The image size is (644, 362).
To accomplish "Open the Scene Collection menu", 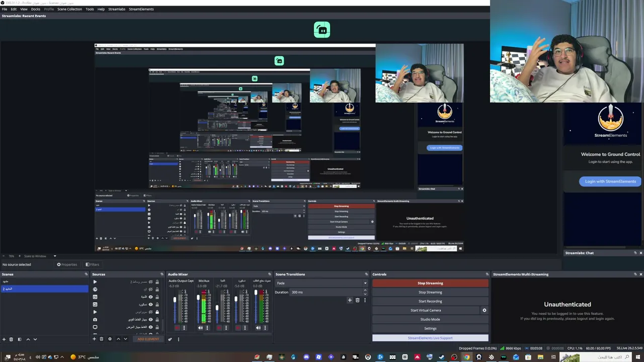I will tap(69, 9).
